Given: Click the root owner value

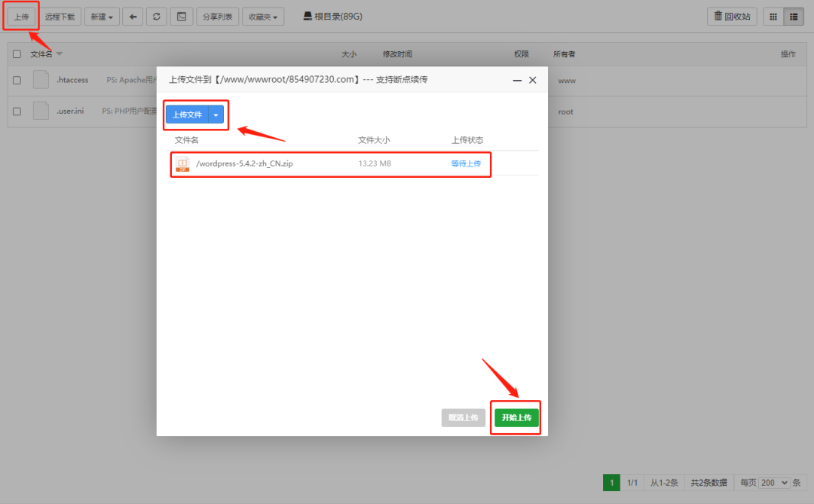Looking at the screenshot, I should 565,111.
